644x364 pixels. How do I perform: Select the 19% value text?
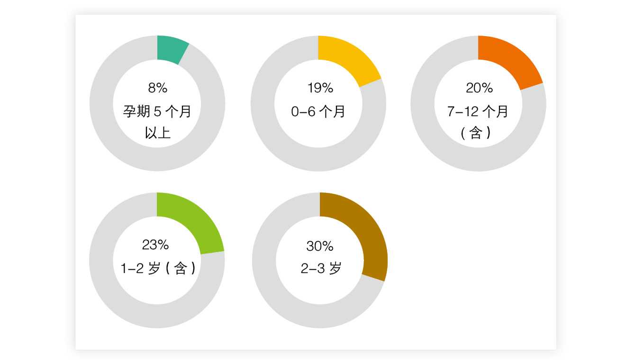[320, 88]
